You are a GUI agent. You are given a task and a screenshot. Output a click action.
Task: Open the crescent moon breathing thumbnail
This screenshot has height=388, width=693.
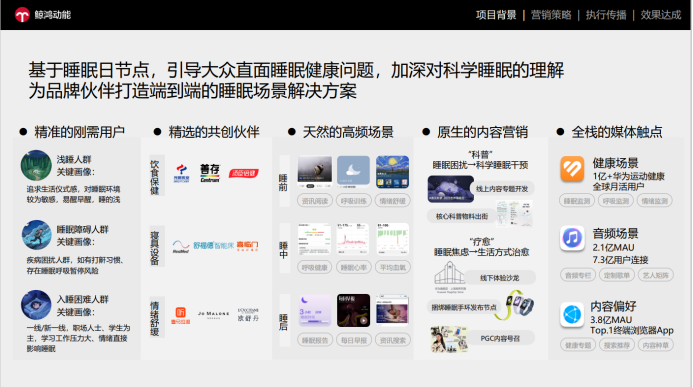pyautogui.click(x=354, y=172)
